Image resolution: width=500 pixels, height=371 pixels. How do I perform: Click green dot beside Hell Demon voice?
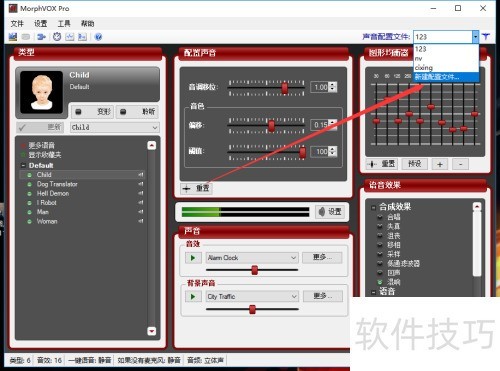(29, 194)
